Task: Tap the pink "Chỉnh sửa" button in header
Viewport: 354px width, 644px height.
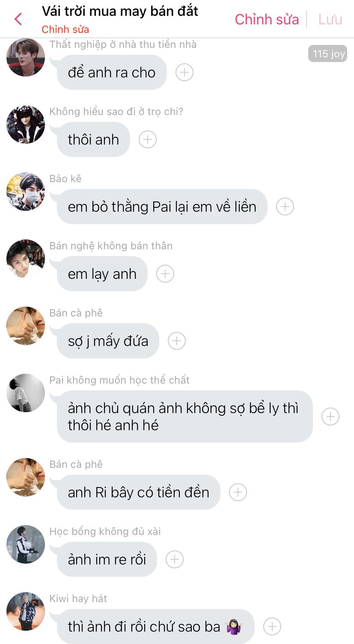Action: point(267,19)
